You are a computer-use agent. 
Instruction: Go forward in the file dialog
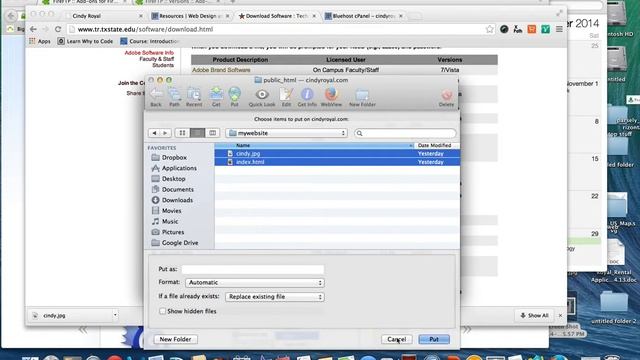click(165, 133)
